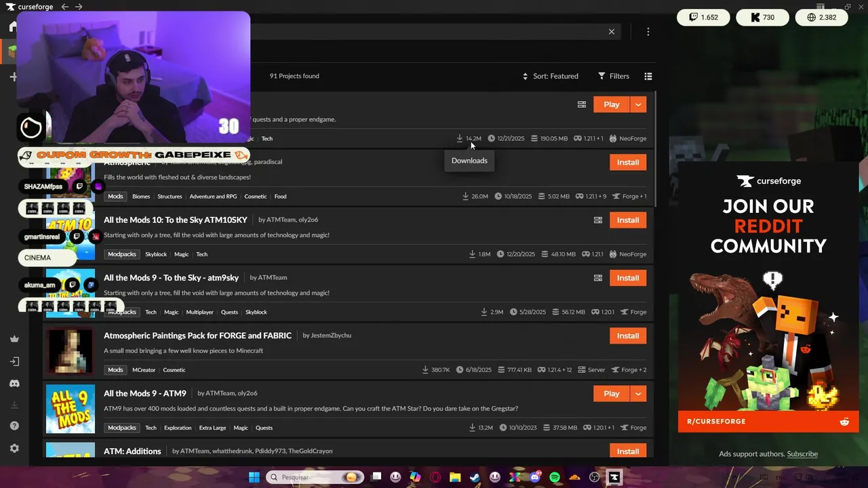868x488 pixels.
Task: Install All the Mods 9 - To the Sky
Action: (628, 278)
